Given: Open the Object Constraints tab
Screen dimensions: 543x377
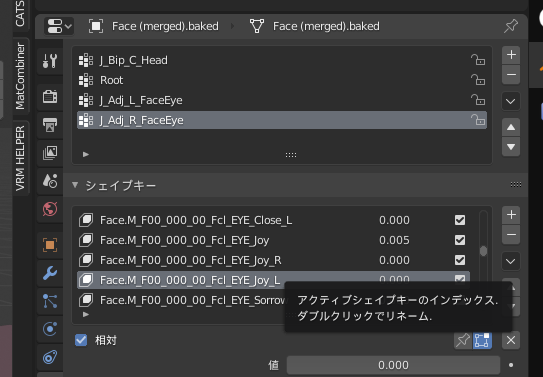Looking at the screenshot, I should [50, 357].
